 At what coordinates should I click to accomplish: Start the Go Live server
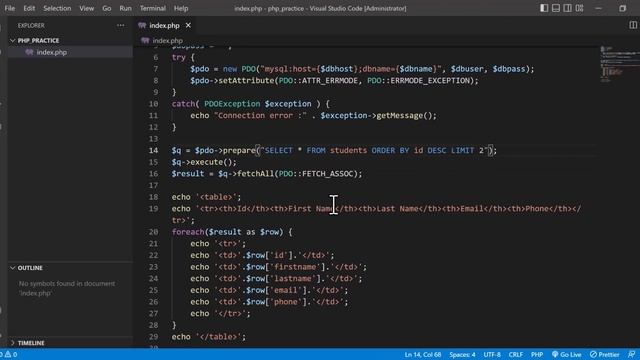[x=567, y=354]
